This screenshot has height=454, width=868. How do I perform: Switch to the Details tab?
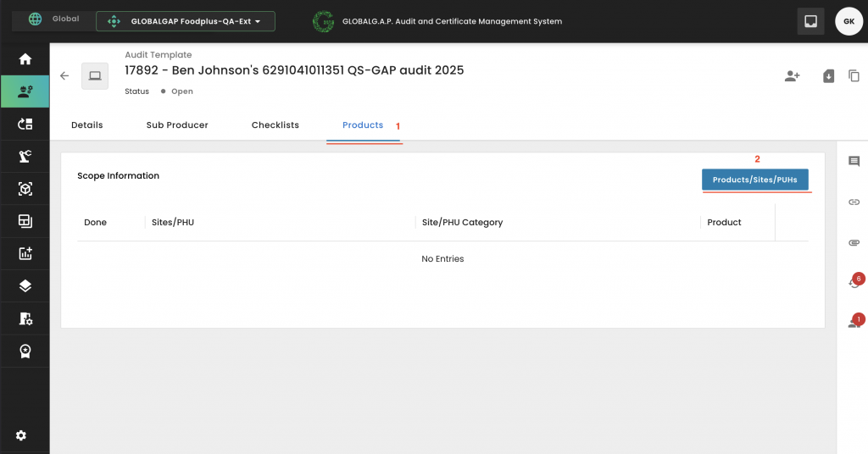(86, 125)
